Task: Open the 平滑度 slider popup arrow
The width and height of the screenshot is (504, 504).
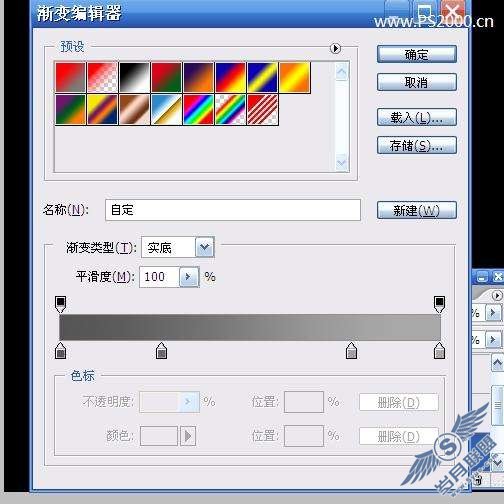Action: (x=189, y=277)
